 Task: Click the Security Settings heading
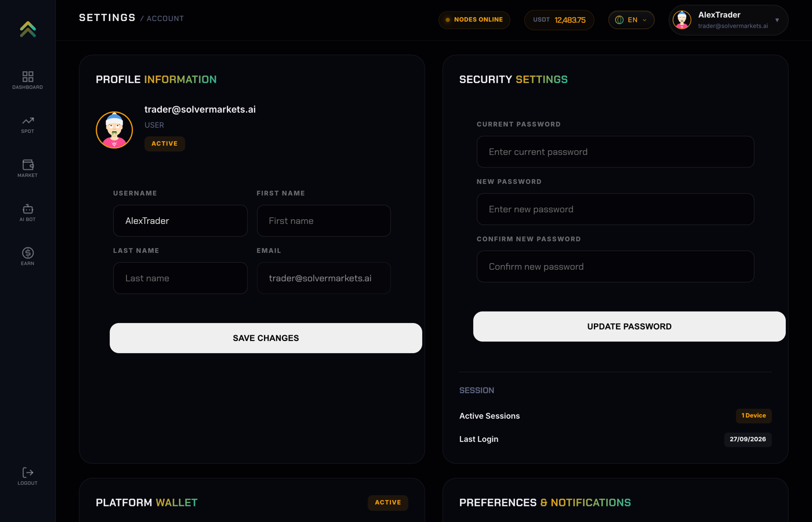coord(513,79)
